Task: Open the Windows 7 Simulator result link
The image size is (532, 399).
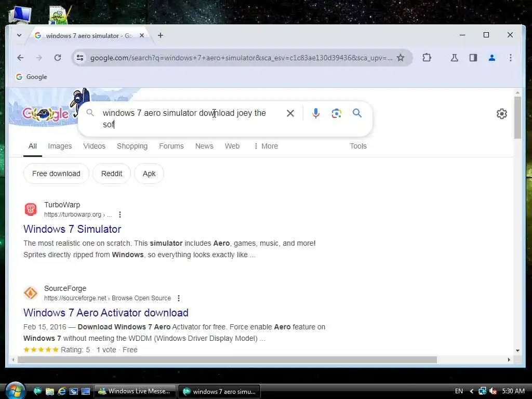Action: pos(72,229)
